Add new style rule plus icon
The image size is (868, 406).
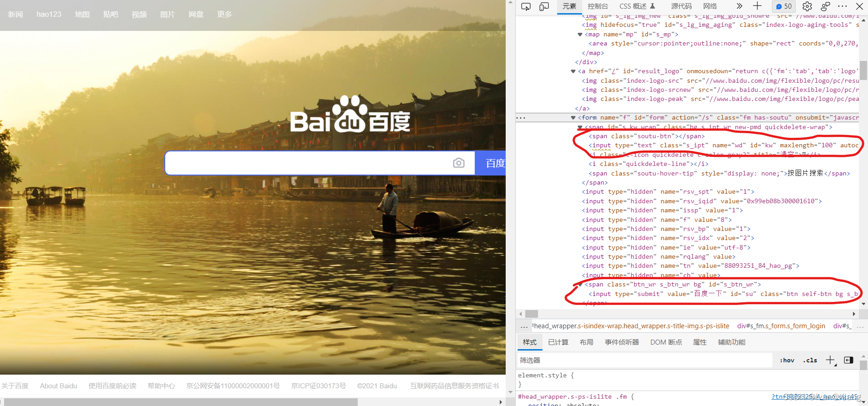coord(831,361)
